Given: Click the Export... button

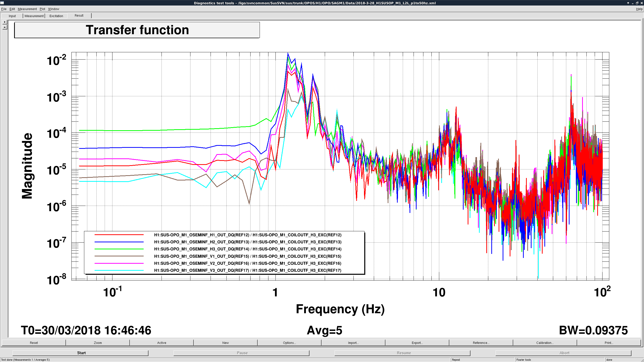Looking at the screenshot, I should (x=417, y=343).
